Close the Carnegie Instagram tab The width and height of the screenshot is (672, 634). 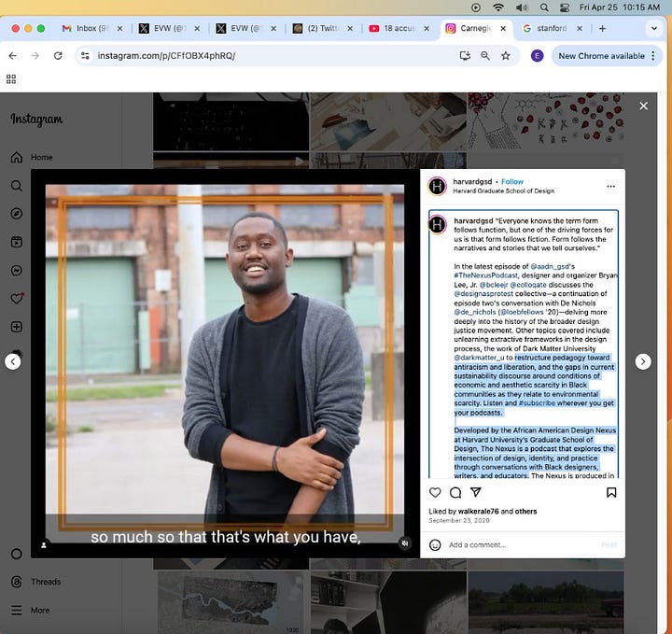pos(503,28)
